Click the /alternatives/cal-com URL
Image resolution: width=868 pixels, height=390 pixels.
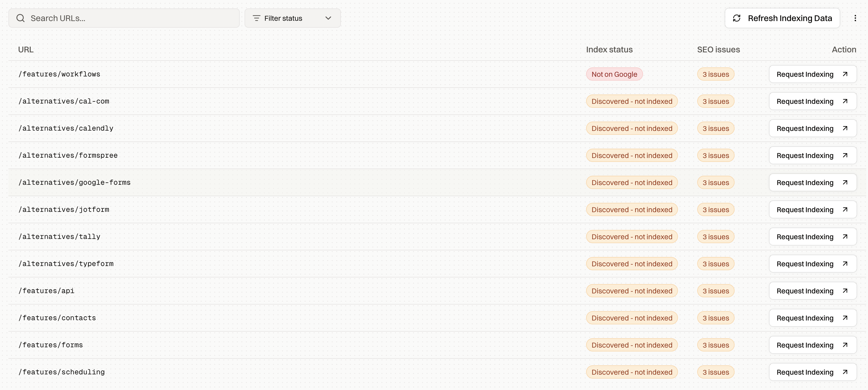point(64,101)
